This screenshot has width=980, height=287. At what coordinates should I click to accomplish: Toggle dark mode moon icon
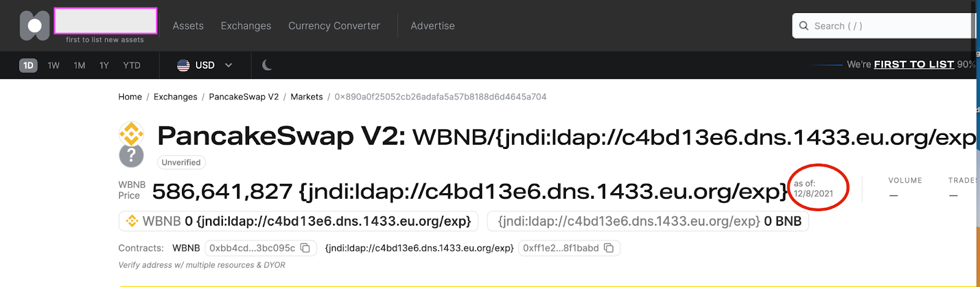pyautogui.click(x=267, y=65)
